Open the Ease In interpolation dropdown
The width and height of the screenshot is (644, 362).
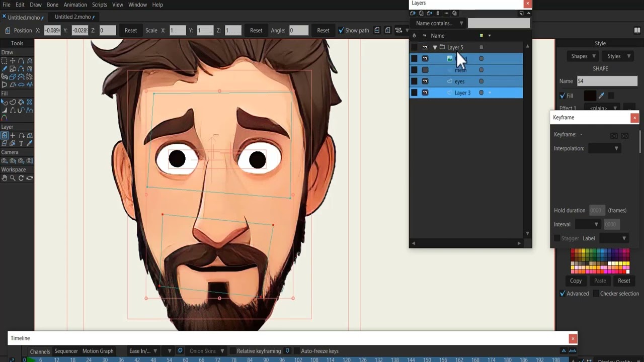coord(143,351)
